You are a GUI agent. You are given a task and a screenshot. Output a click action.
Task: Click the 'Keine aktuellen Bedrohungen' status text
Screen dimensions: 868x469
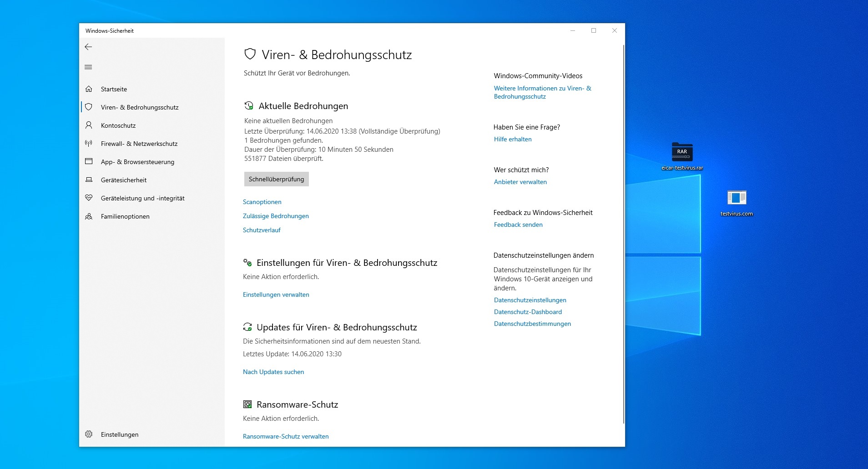point(288,121)
